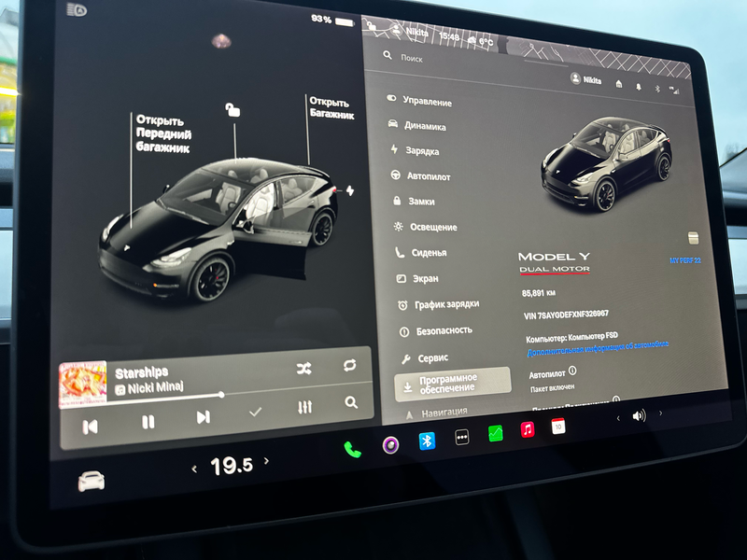
Task: Tap the speaker volume icon
Action: point(639,415)
